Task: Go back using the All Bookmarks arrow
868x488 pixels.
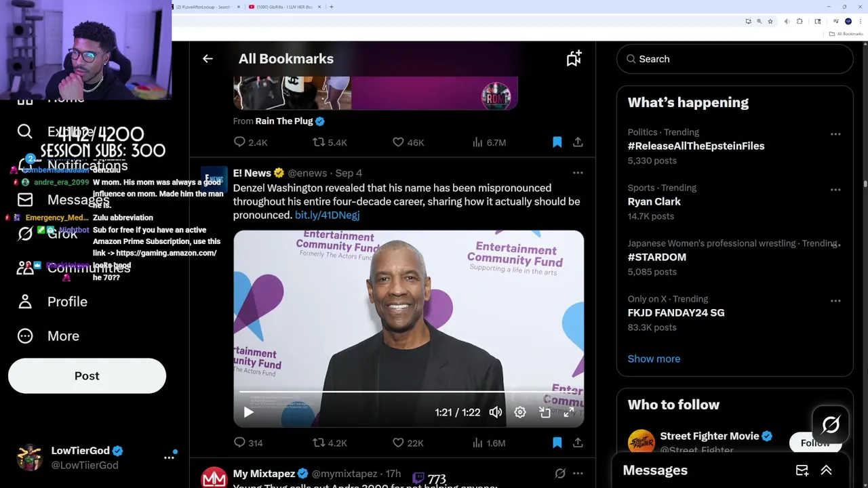Action: pyautogui.click(x=208, y=59)
